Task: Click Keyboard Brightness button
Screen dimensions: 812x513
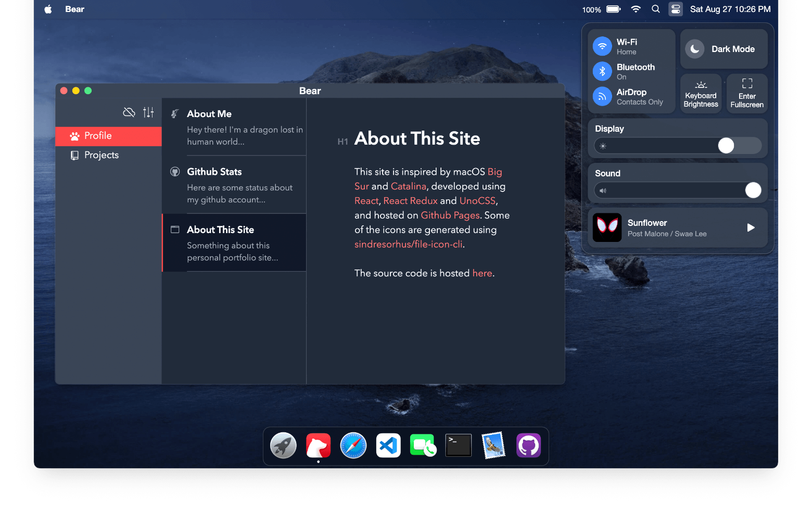Action: pos(701,94)
